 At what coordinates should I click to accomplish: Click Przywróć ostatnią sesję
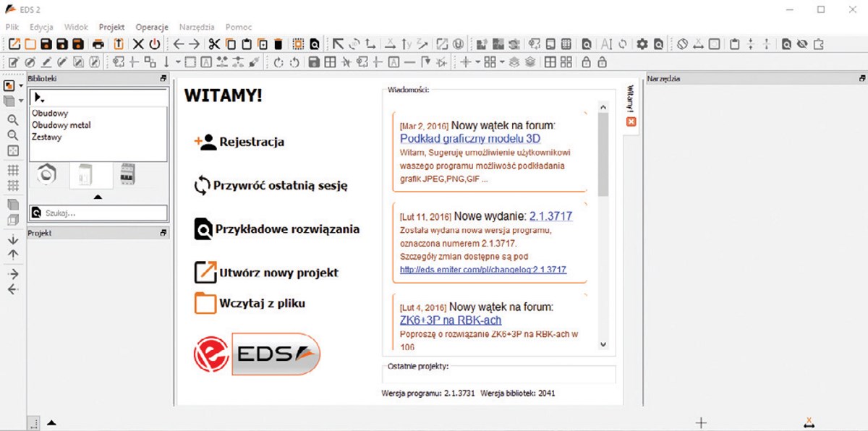coord(281,185)
